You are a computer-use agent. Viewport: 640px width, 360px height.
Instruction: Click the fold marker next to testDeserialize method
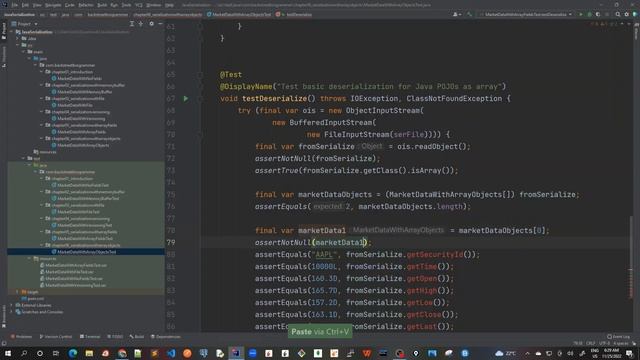tap(200, 98)
